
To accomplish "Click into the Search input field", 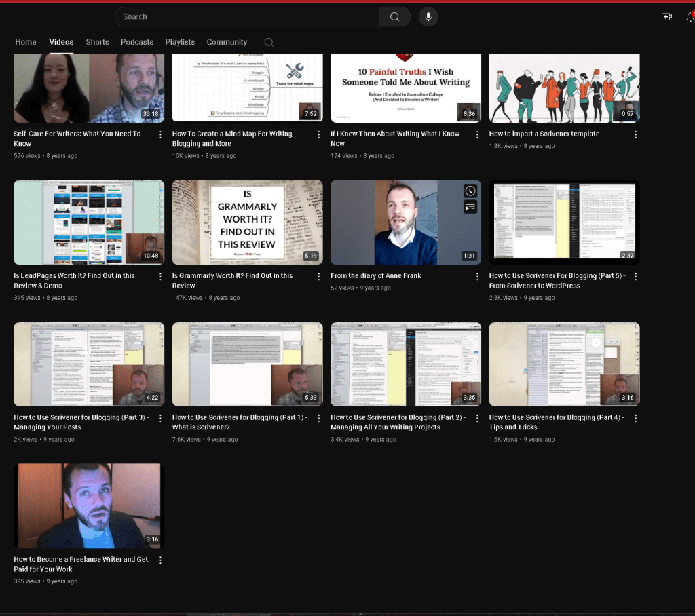I will (x=248, y=17).
